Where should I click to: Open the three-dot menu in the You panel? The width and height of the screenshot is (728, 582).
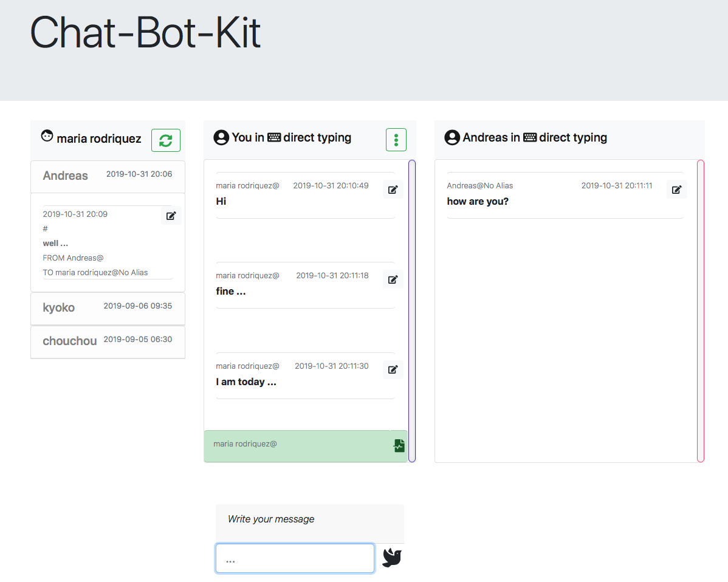396,140
